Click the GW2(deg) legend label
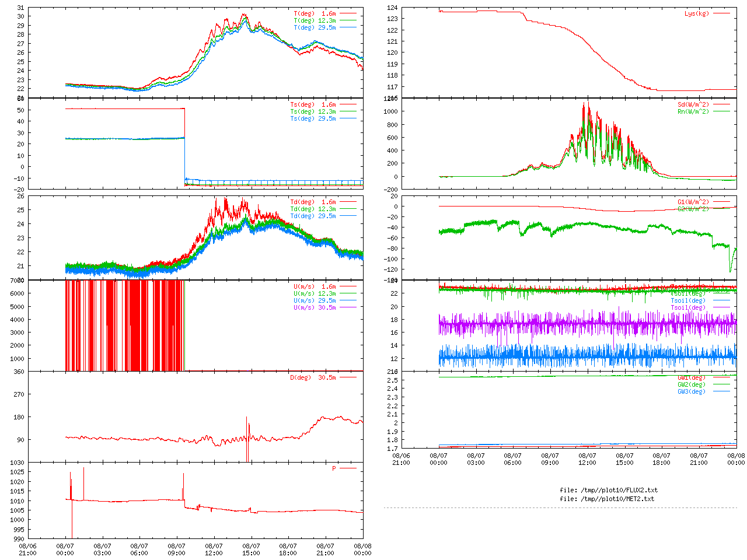 692,384
